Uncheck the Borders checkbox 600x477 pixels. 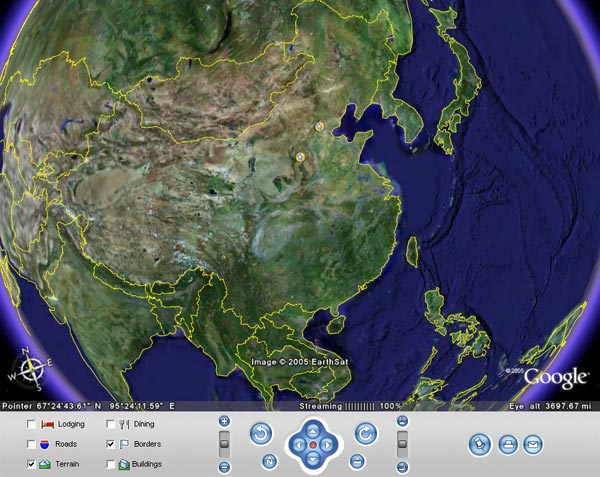pyautogui.click(x=111, y=444)
